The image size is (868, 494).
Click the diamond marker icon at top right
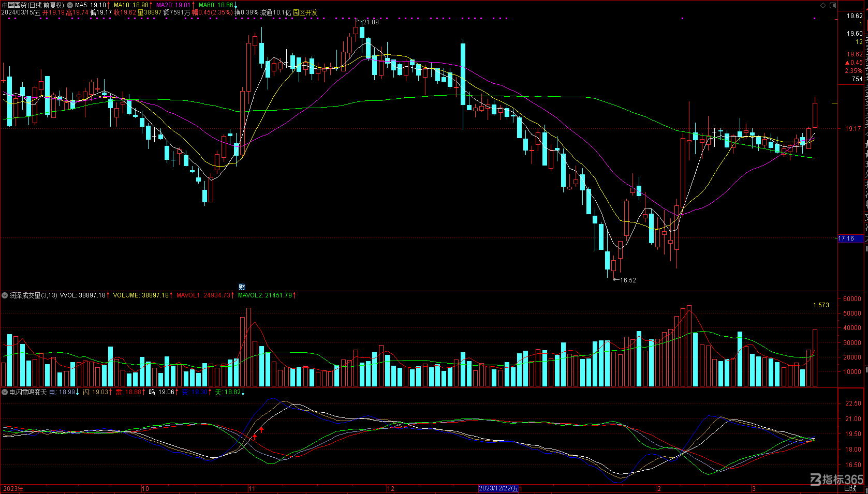point(823,5)
